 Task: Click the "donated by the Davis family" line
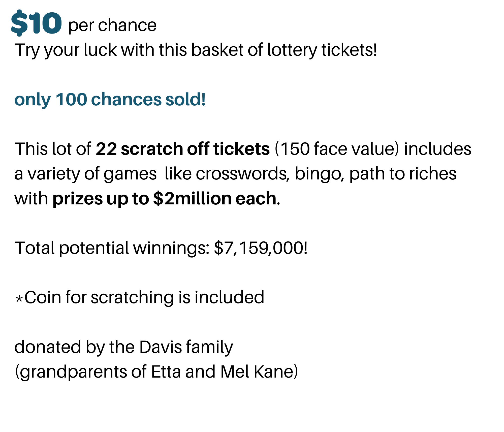(x=123, y=347)
